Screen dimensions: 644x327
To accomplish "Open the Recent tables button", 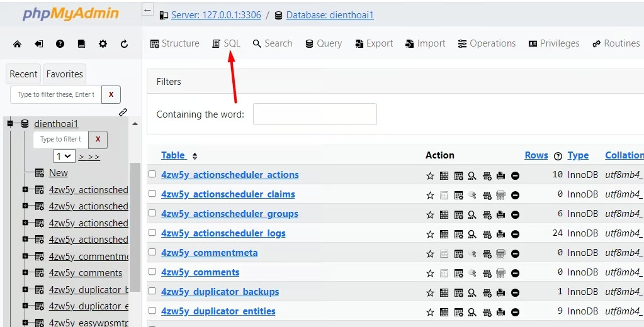I will pos(23,74).
